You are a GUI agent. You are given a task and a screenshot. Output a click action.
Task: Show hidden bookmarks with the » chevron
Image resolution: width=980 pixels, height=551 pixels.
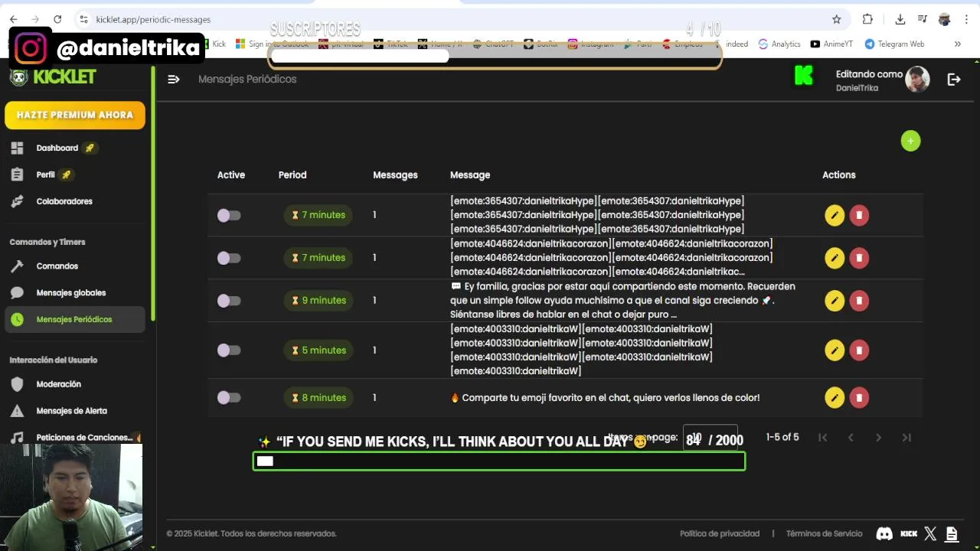point(957,44)
